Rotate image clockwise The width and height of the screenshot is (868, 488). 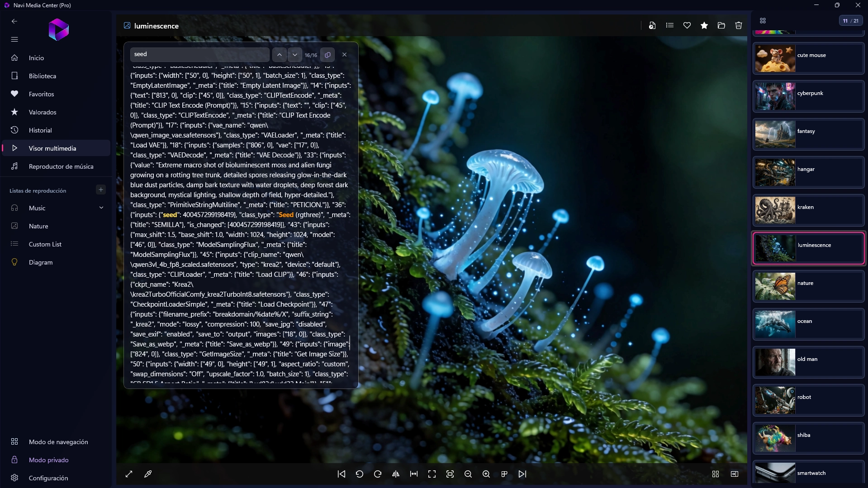point(378,474)
